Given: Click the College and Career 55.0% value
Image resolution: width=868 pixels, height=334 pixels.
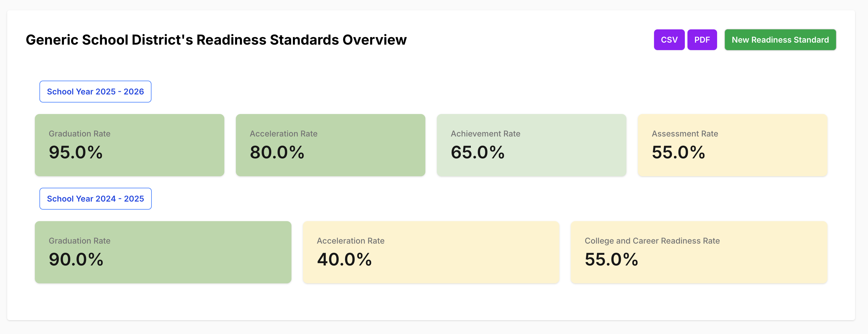Looking at the screenshot, I should click(611, 259).
